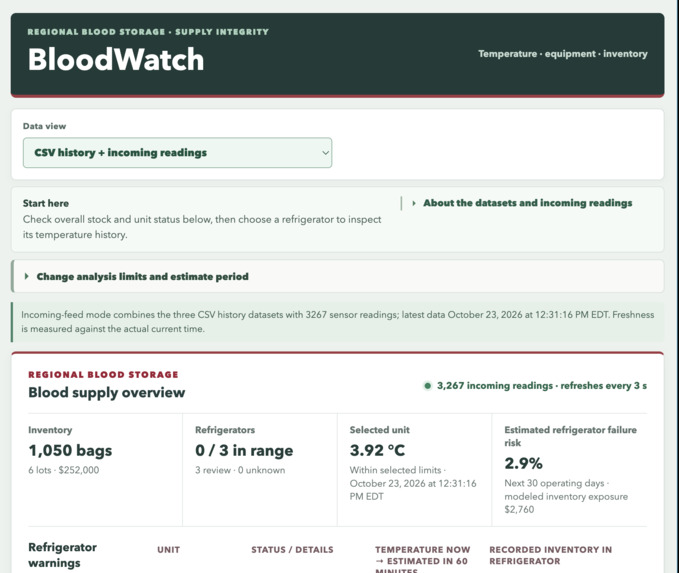679x573 pixels.
Task: Click the Blood supply overview heading
Action: 107,392
